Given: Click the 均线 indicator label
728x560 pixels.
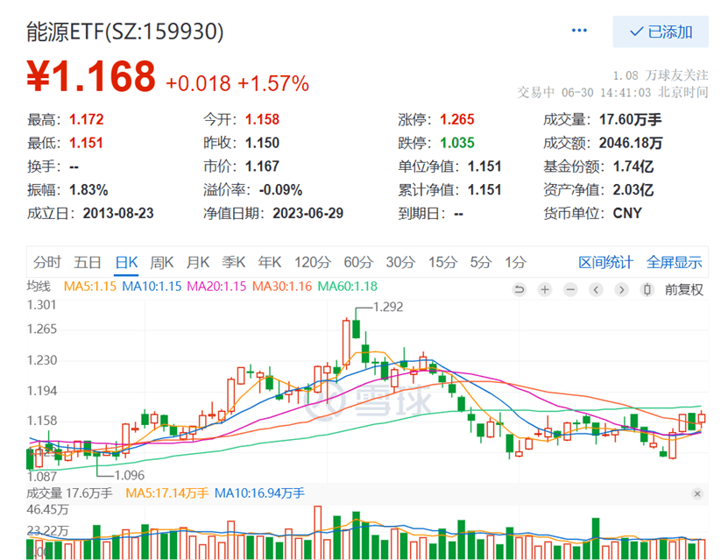Looking at the screenshot, I should click(39, 286).
